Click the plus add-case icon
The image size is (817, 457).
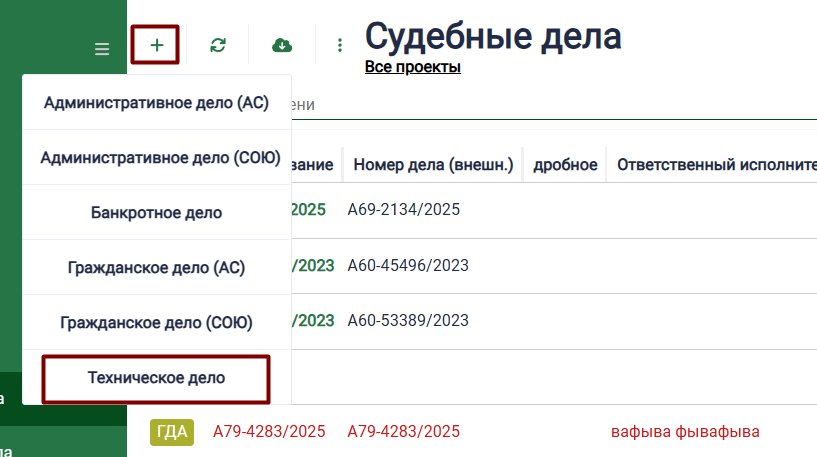(156, 45)
